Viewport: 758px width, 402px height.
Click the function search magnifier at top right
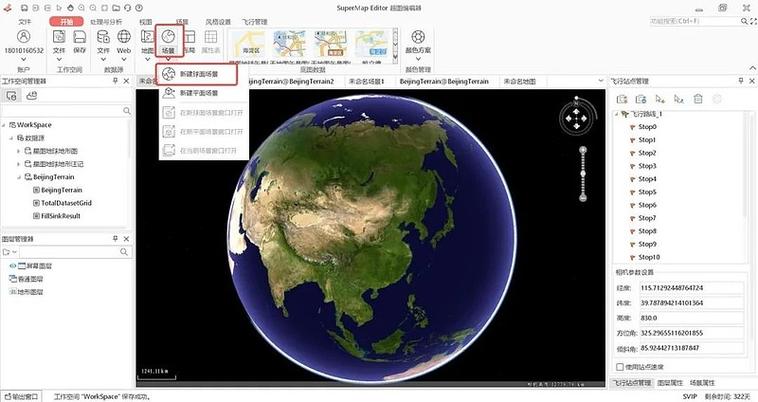(744, 21)
